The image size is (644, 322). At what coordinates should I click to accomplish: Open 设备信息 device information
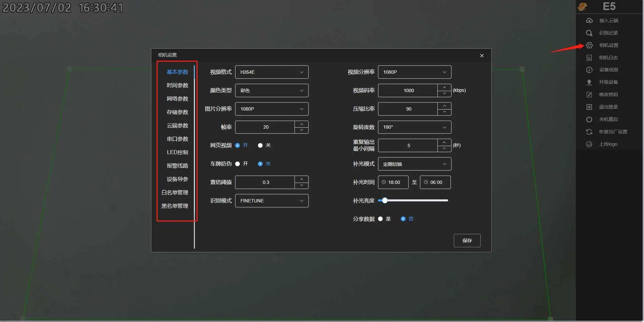(609, 70)
